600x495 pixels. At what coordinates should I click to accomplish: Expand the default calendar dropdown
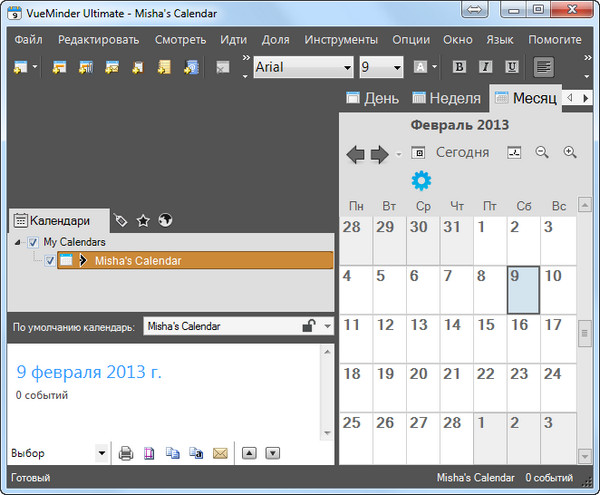coord(327,326)
